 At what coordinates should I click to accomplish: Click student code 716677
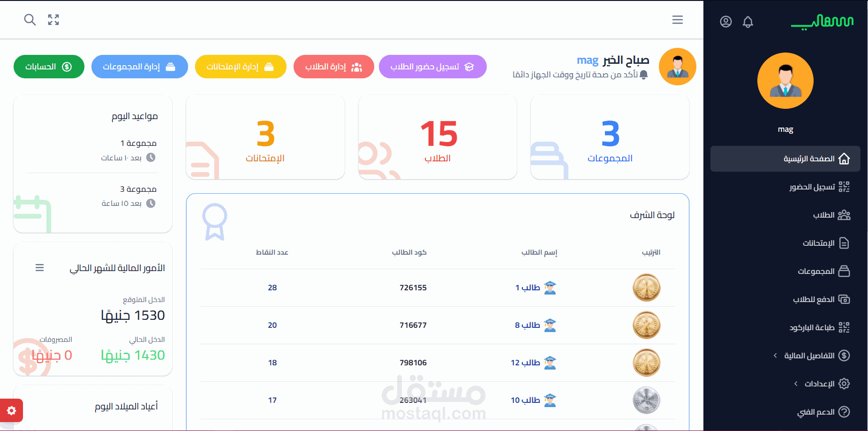tap(413, 325)
